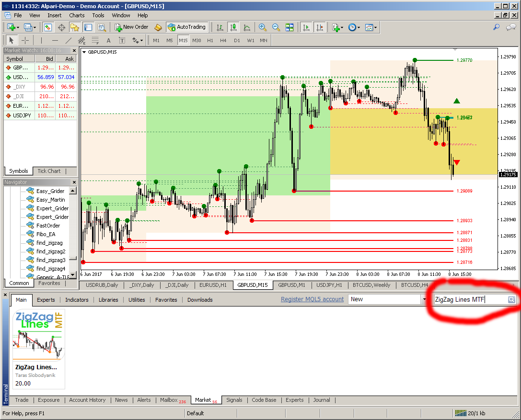Select the Text tool labeled A
This screenshot has width=521, height=420.
(108, 41)
